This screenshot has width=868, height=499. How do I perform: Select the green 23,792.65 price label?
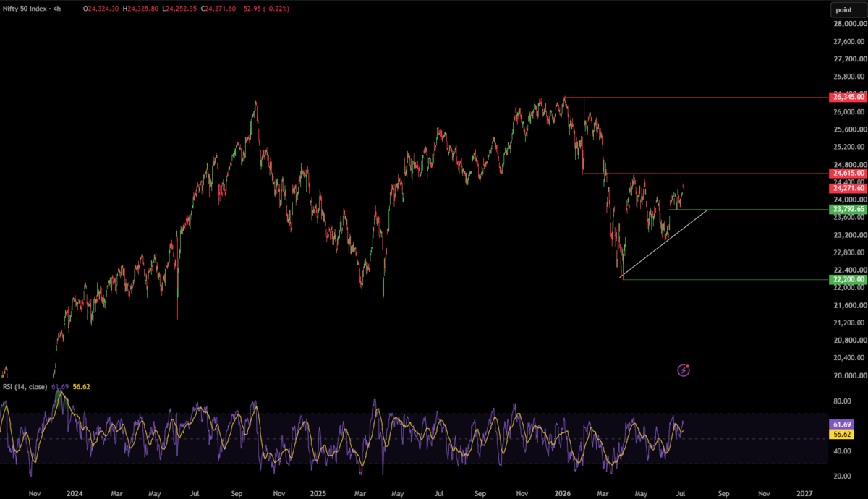[x=848, y=209]
